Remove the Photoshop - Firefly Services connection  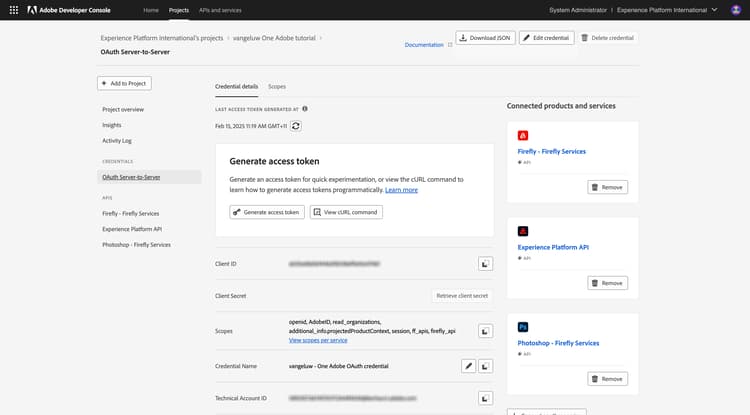[x=607, y=379]
